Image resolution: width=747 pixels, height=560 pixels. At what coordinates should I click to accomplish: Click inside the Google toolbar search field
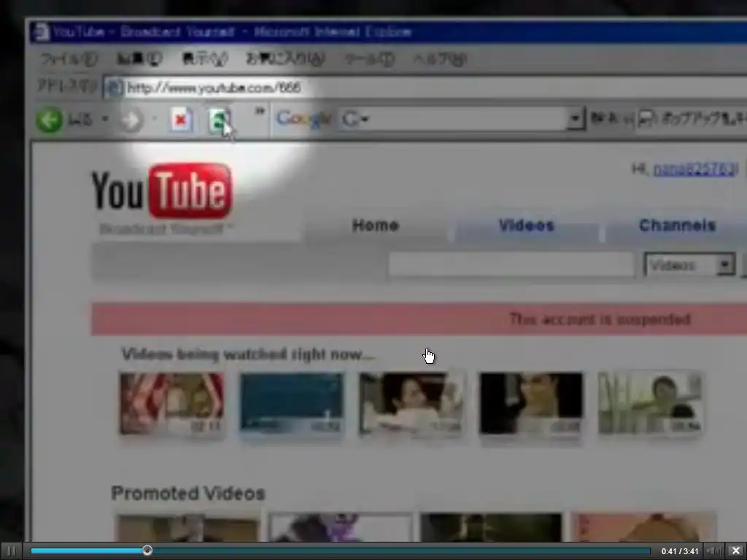tap(452, 119)
